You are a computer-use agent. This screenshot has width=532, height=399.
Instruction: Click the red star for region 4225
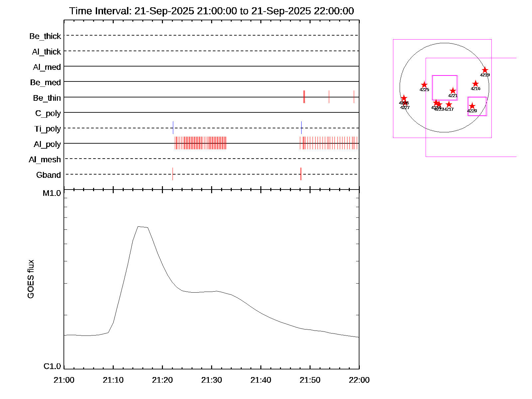point(424,85)
